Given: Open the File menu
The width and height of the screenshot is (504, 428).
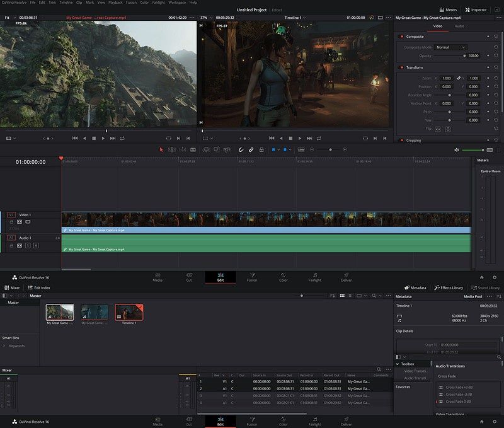Looking at the screenshot, I should click(x=33, y=3).
